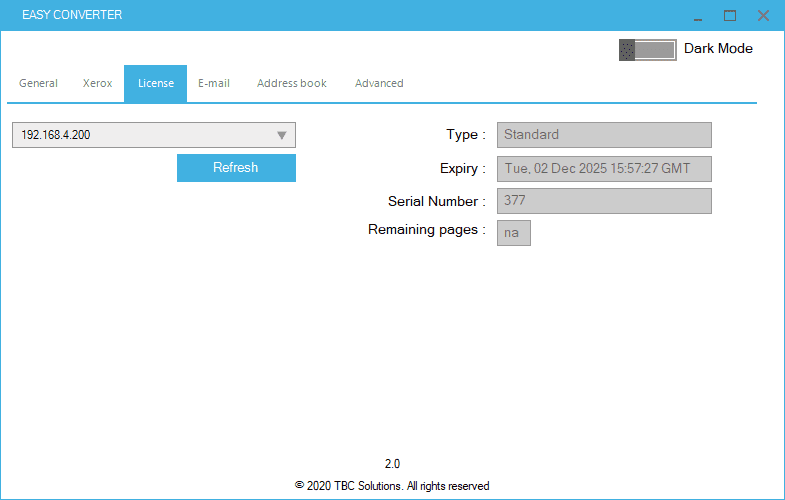Click the Type field showing Standard

[603, 135]
